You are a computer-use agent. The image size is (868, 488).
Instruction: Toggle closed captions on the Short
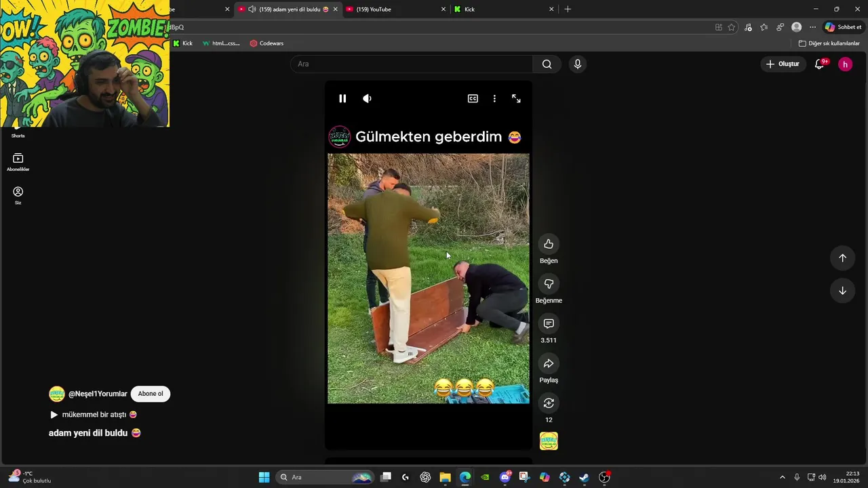tap(473, 98)
